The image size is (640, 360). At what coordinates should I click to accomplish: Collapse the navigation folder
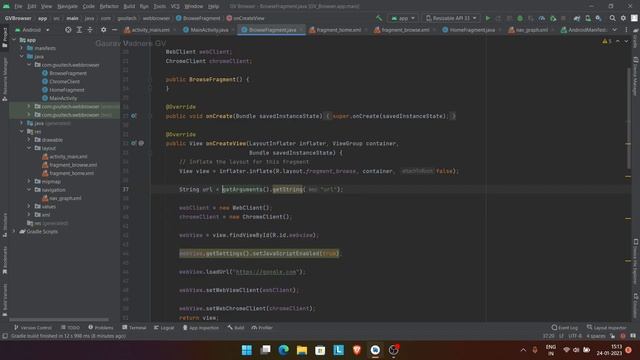pos(29,190)
